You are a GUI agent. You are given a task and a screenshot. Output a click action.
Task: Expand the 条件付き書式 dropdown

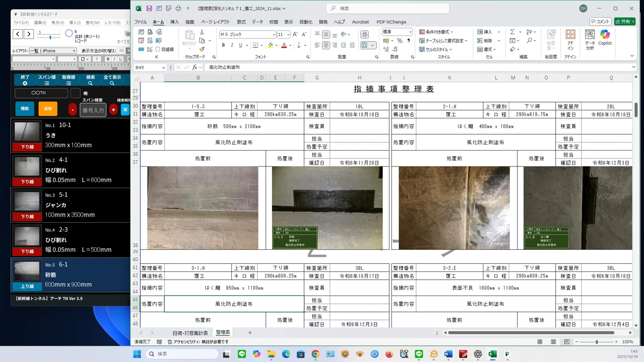tap(436, 32)
